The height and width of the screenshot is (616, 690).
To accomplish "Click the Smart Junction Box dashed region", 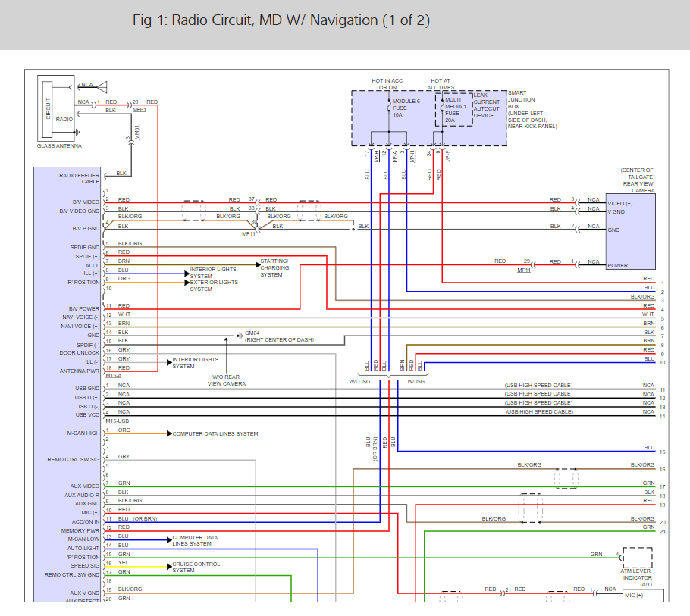I will [x=428, y=118].
